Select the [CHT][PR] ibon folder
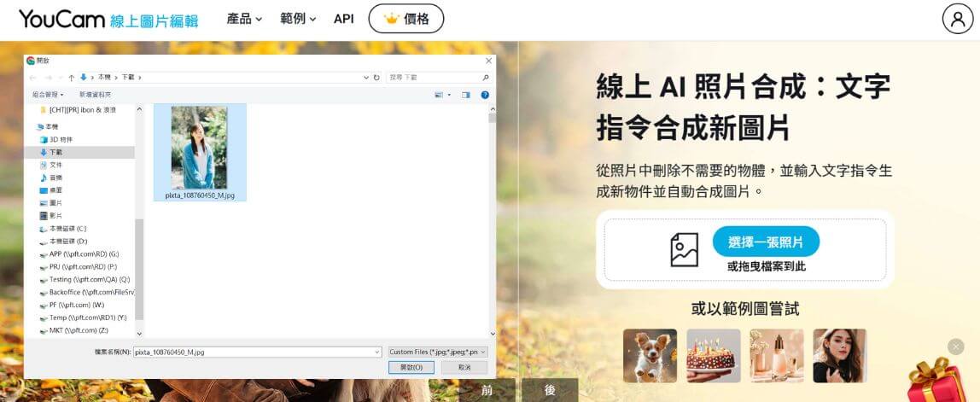 tap(78, 109)
